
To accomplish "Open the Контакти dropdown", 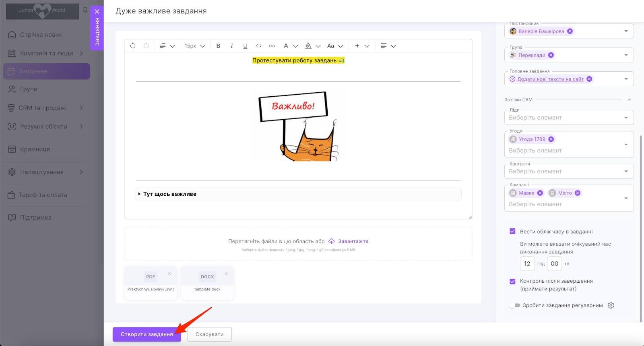I will tap(569, 171).
